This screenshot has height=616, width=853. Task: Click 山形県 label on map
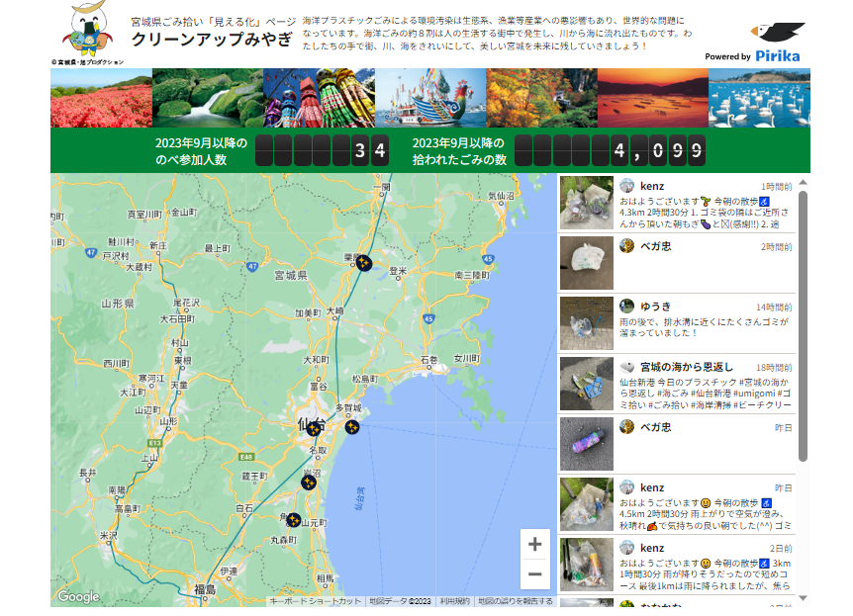[x=118, y=304]
